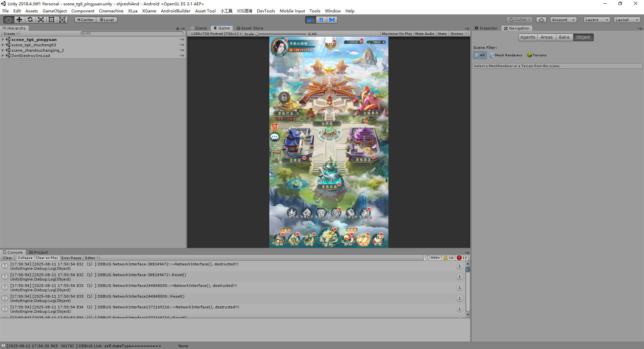Expand scene_zhandouchangjing_2 in Hierarchy

pyautogui.click(x=3, y=50)
